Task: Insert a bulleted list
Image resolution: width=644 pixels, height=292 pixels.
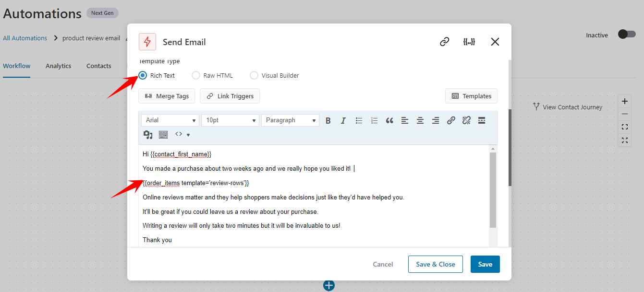Action: tap(359, 120)
